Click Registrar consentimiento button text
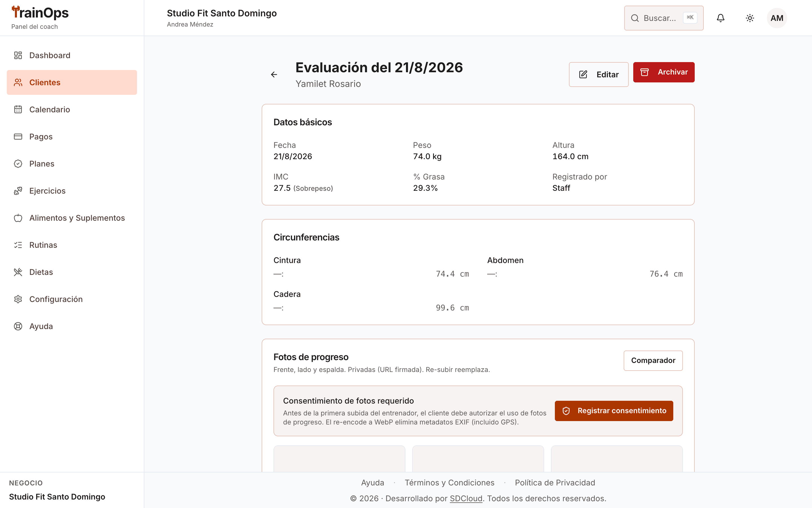 tap(622, 411)
